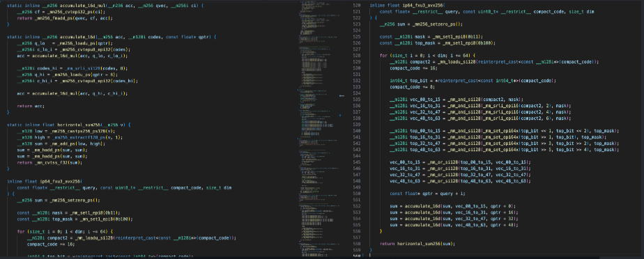Click the '__m128i vec_32_to_47' declaration on line 537
The width and height of the screenshot is (644, 259).
point(480,112)
